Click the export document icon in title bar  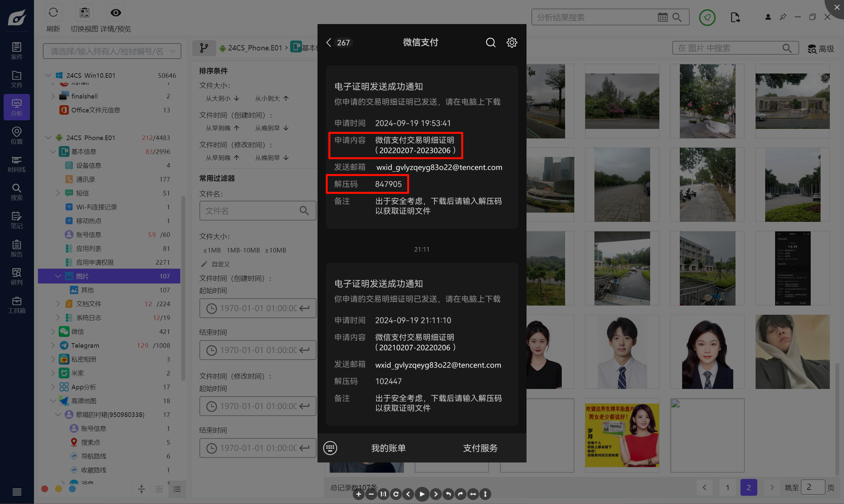click(735, 17)
